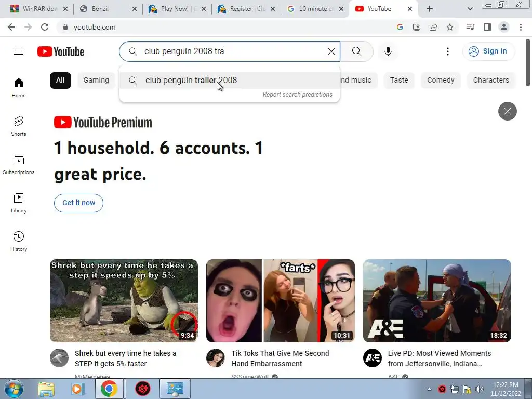Go back in the Chrome browser
Image resolution: width=532 pixels, height=399 pixels.
[x=11, y=27]
